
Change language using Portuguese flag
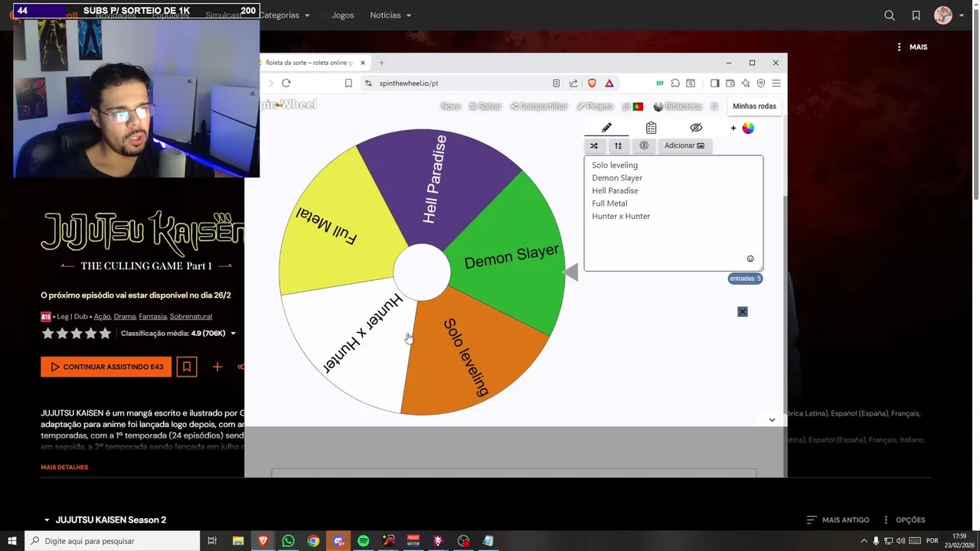tap(638, 106)
